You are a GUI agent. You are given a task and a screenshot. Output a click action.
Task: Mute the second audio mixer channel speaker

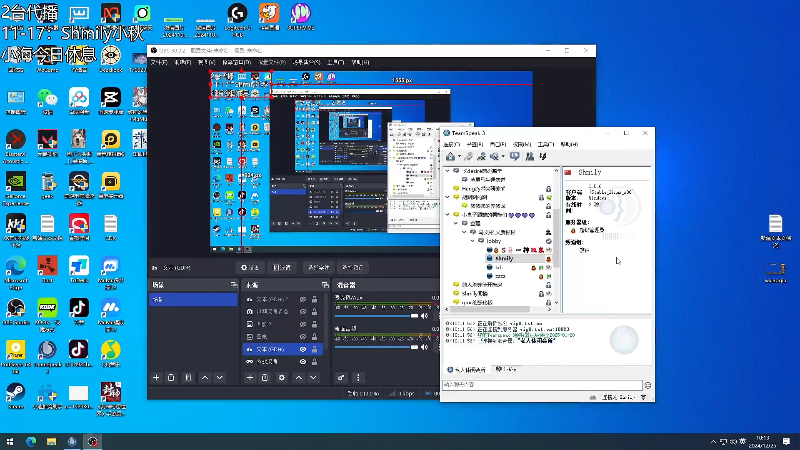coord(424,347)
